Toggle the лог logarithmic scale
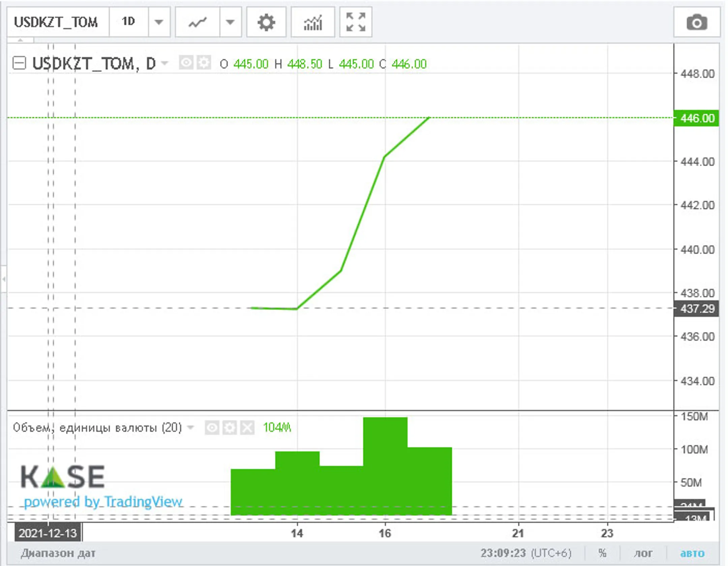 pyautogui.click(x=643, y=553)
